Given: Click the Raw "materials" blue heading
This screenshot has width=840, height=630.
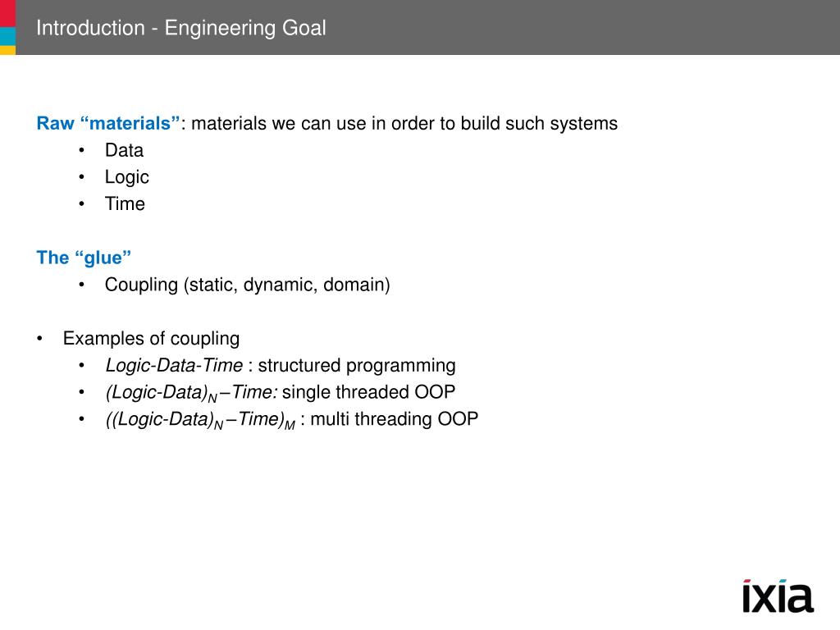Looking at the screenshot, I should click(x=108, y=123).
